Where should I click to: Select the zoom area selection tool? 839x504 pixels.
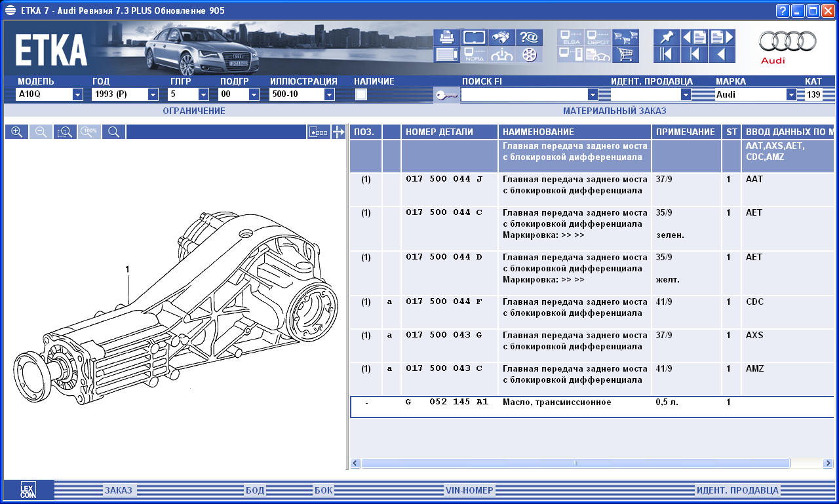65,132
